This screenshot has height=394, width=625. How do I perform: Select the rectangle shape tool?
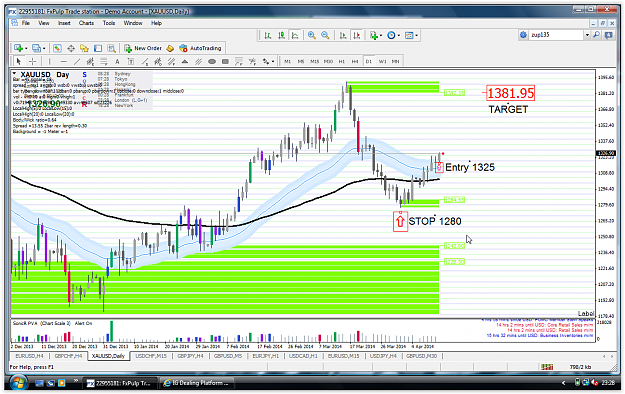coord(225,61)
